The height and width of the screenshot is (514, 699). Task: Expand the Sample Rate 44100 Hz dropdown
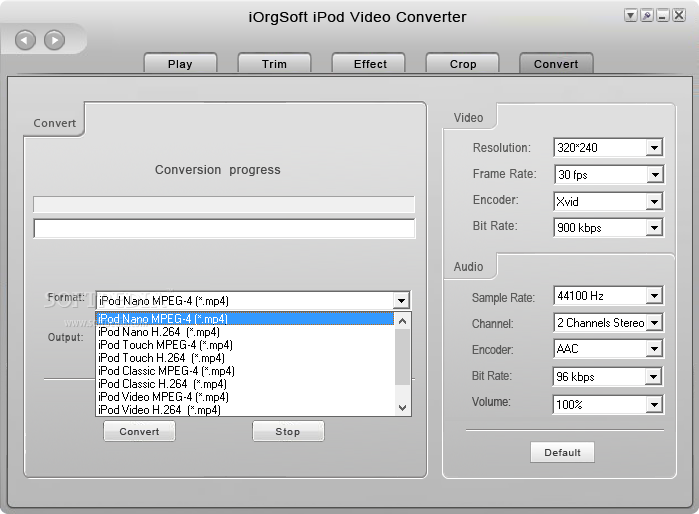pyautogui.click(x=654, y=296)
